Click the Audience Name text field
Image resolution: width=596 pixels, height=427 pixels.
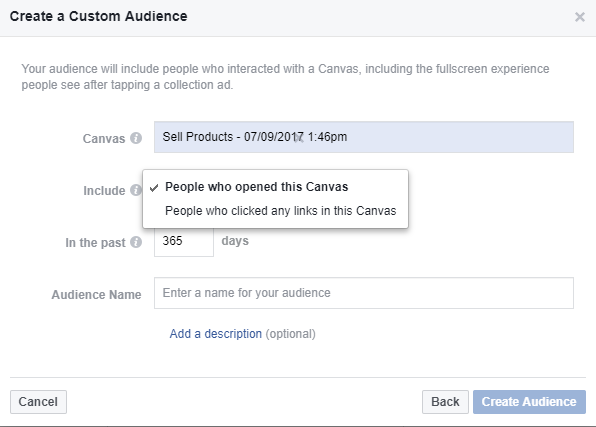click(364, 293)
